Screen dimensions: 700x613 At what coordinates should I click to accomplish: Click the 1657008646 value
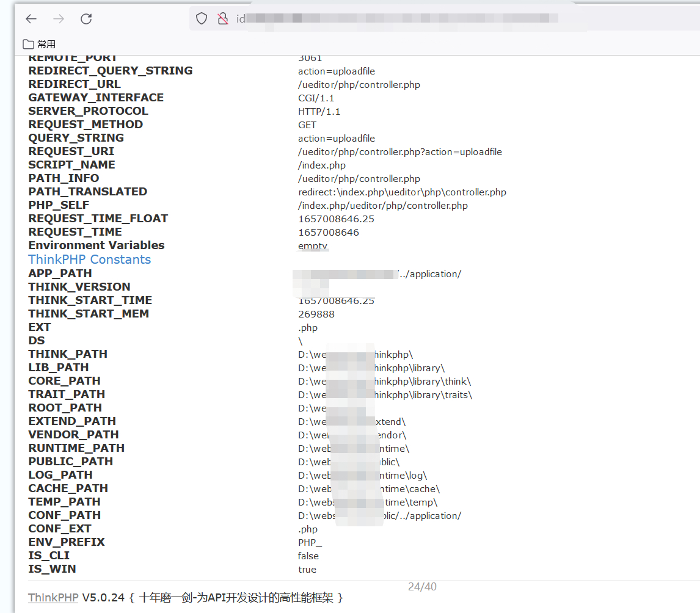tap(329, 232)
